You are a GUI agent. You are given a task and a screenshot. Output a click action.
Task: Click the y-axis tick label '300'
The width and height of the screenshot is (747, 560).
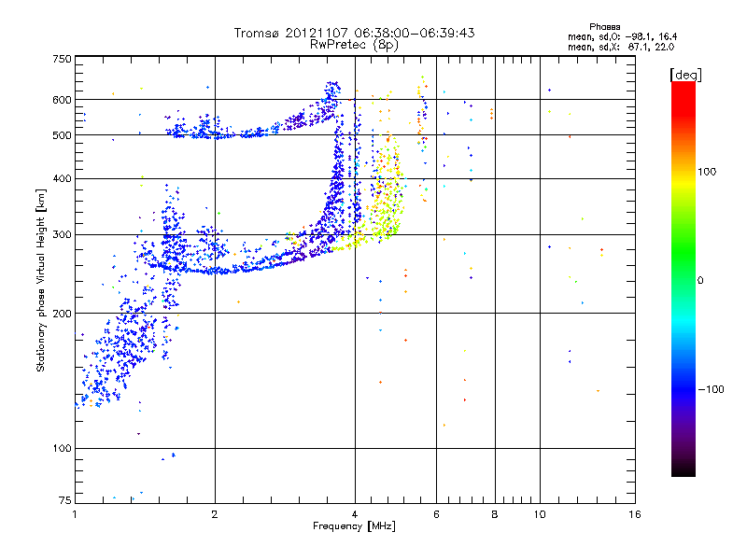click(x=62, y=234)
